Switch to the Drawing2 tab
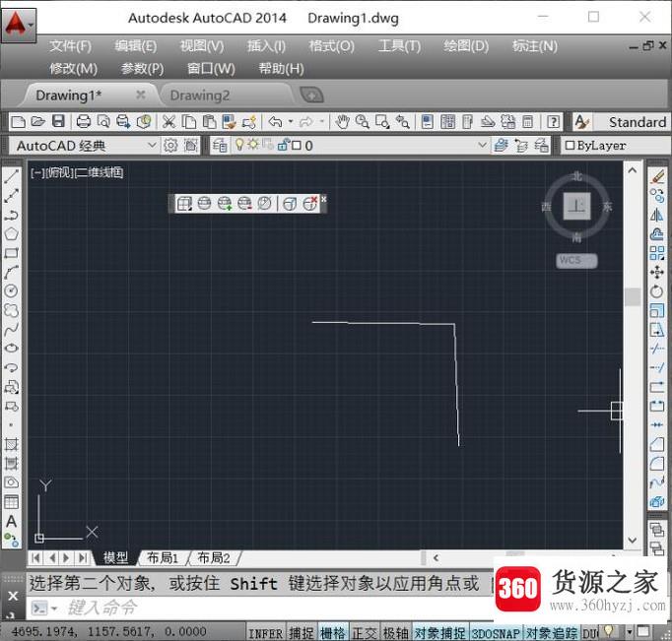This screenshot has height=641, width=672. click(200, 96)
